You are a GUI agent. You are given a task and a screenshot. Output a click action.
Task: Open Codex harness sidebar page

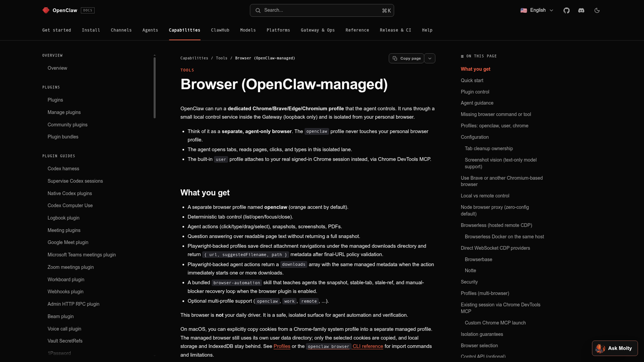(x=63, y=169)
